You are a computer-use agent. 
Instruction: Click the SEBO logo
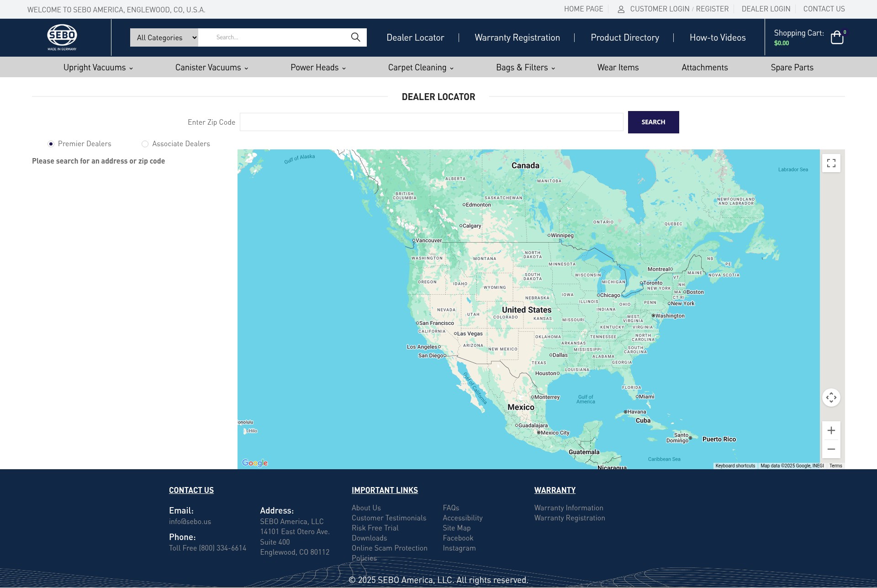point(62,37)
